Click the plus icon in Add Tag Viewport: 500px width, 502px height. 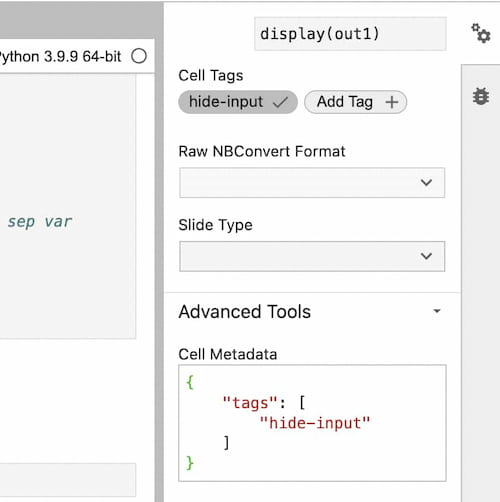tap(392, 102)
